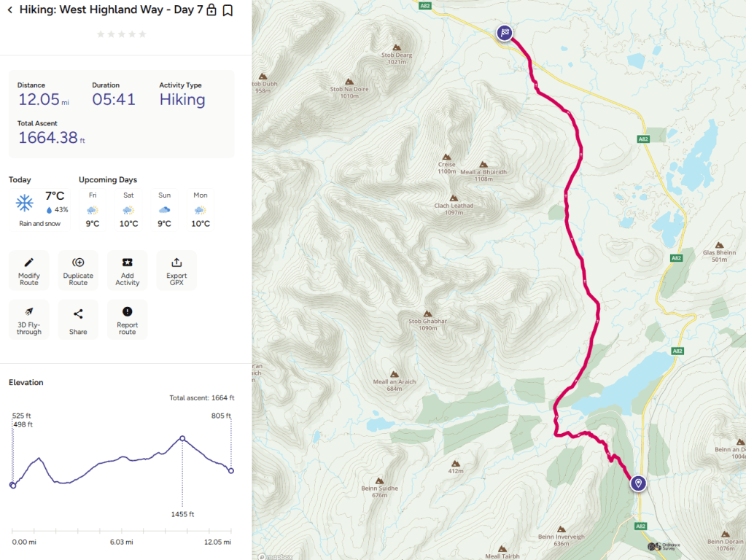Export the route as GPX
Viewport: 746px width, 560px height.
coord(176,270)
